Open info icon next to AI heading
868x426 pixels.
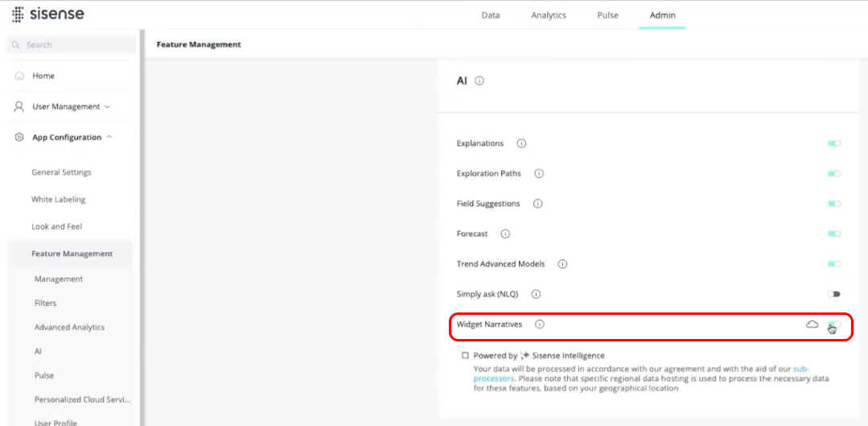[x=479, y=81]
